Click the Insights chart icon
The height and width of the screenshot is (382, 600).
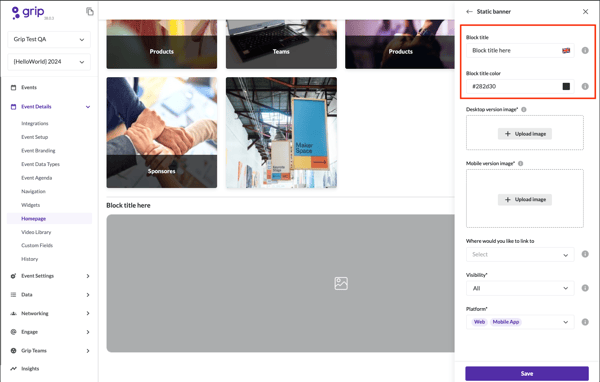tap(13, 369)
